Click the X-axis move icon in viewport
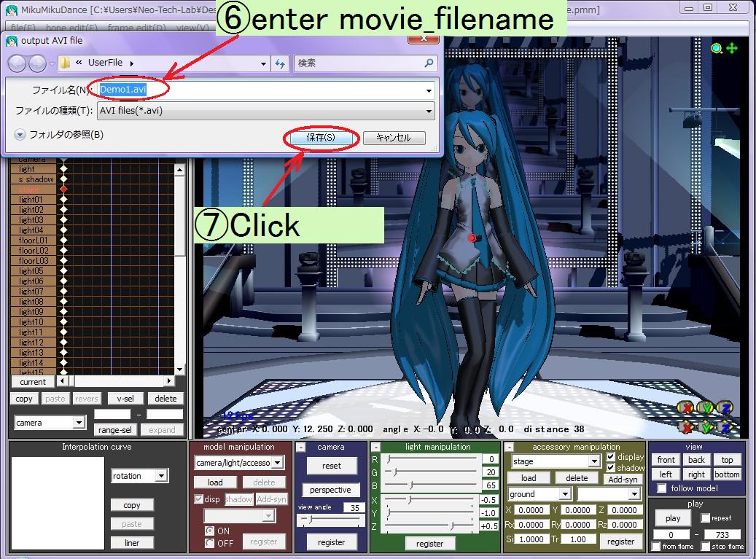The image size is (756, 559). click(x=685, y=427)
